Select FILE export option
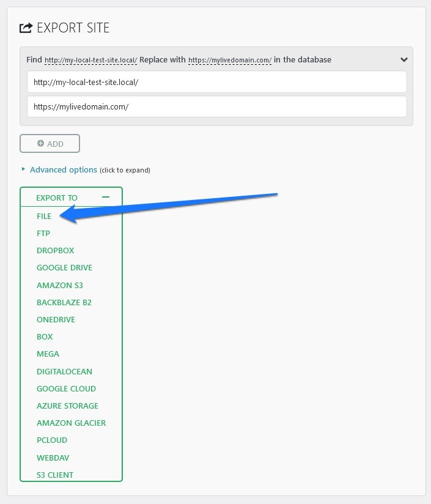431x504 pixels. click(44, 216)
